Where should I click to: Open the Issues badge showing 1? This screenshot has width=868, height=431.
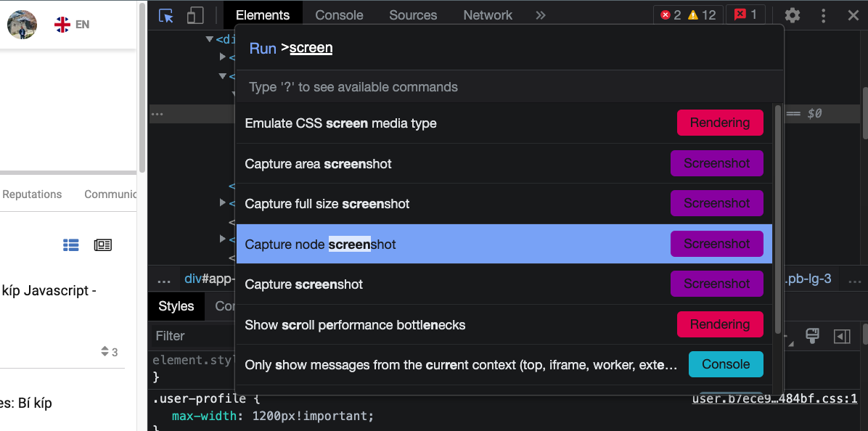click(745, 13)
